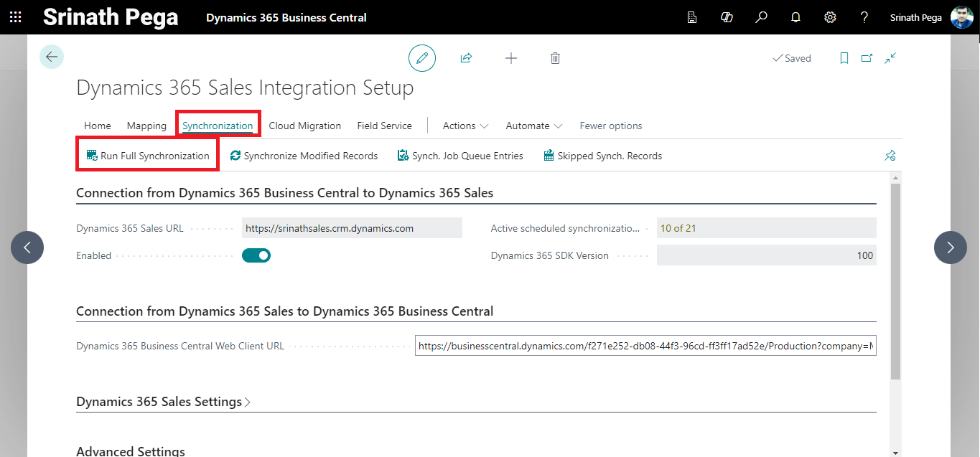Click the trash delete icon

pyautogui.click(x=555, y=58)
